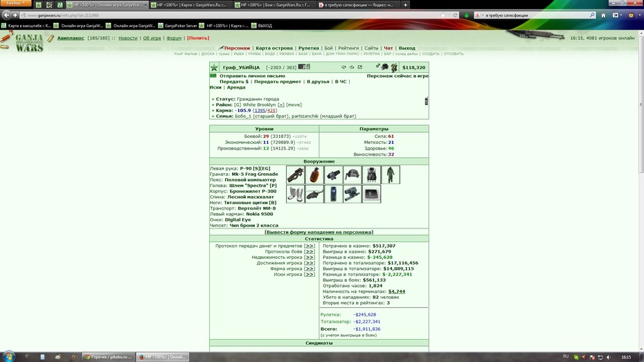644x362 pixels.
Task: Click the Mk-5 Frag Grenade icon
Action: point(314,175)
